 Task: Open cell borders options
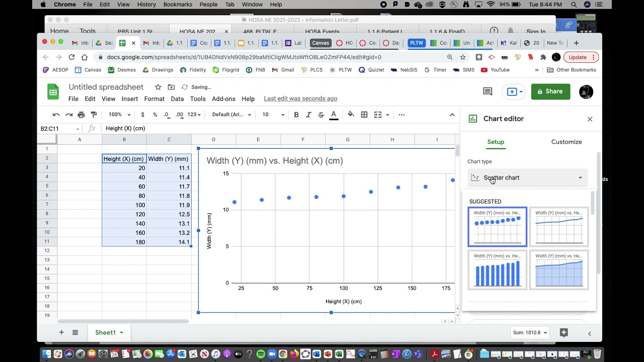tap(364, 115)
